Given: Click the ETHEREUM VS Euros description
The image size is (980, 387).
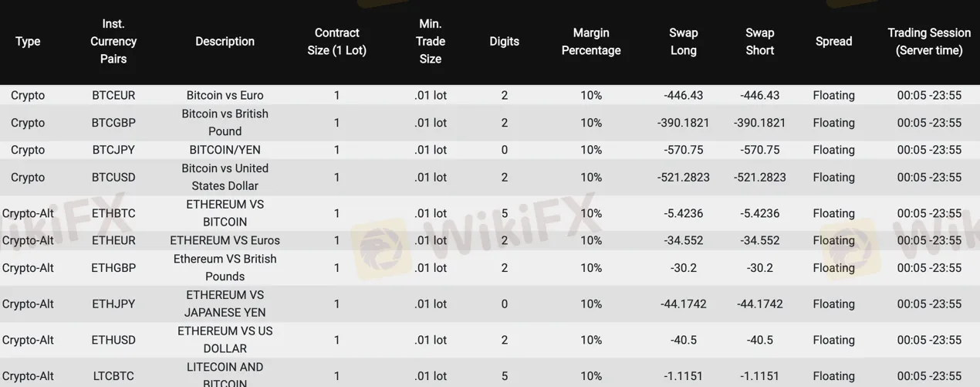Looking at the screenshot, I should pyautogui.click(x=225, y=240).
